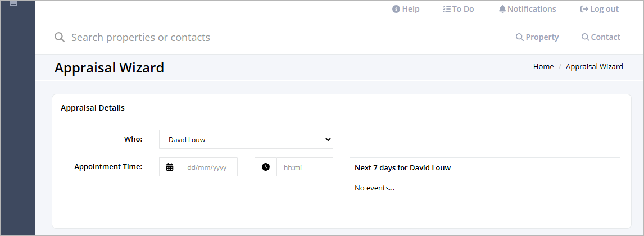Click the Appointment Time label

click(108, 167)
